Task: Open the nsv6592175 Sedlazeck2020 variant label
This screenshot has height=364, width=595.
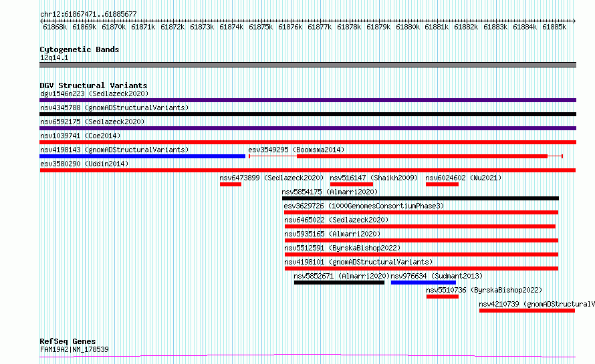Action: [92, 122]
